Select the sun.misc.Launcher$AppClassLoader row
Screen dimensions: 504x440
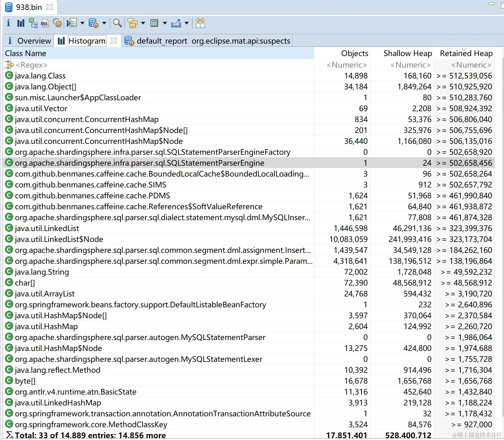pyautogui.click(x=249, y=97)
